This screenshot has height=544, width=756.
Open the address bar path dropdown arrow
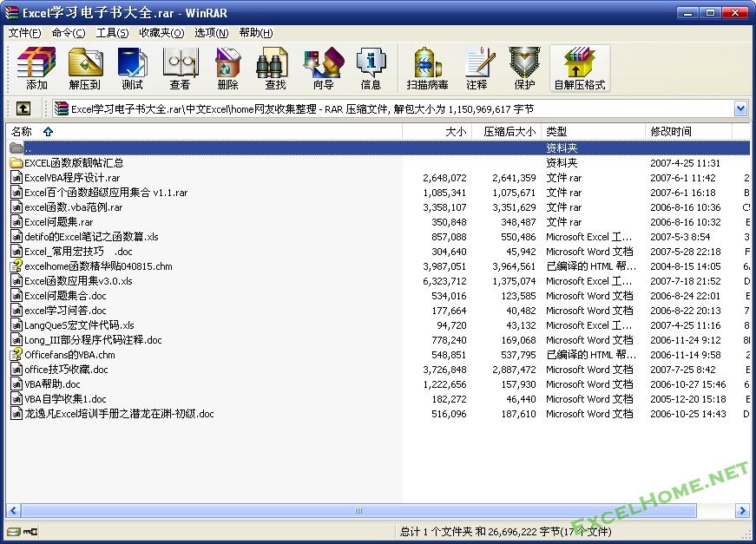741,109
